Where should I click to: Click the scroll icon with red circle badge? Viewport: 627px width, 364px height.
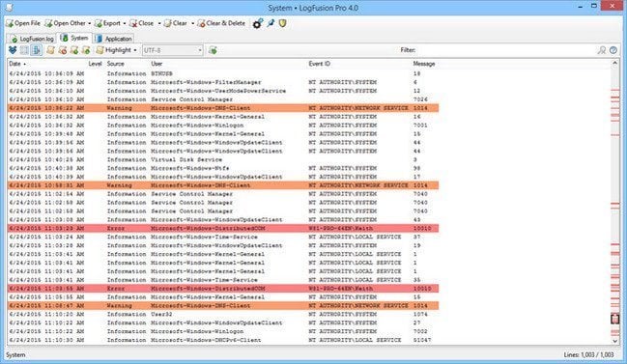[x=63, y=50]
